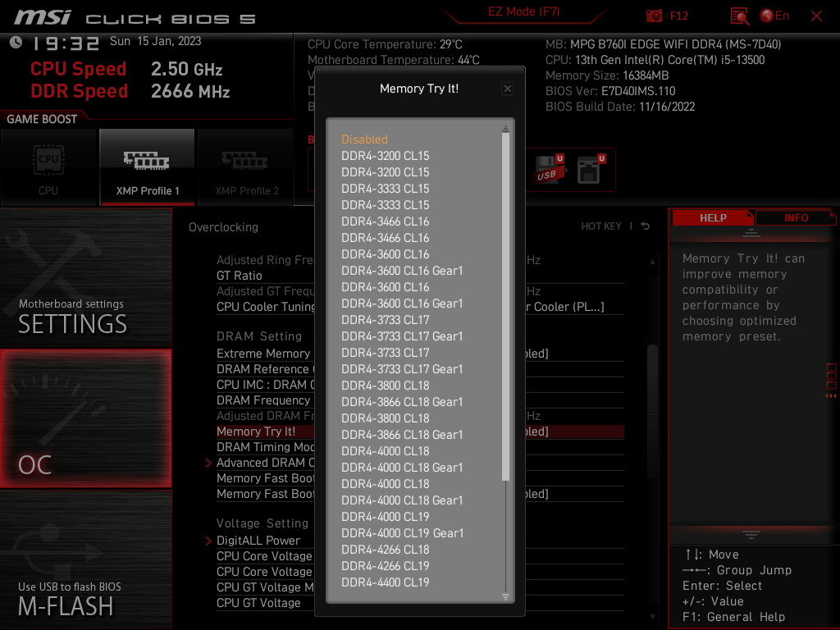
Task: Take a screenshot with the F12 camera icon
Action: 654,16
